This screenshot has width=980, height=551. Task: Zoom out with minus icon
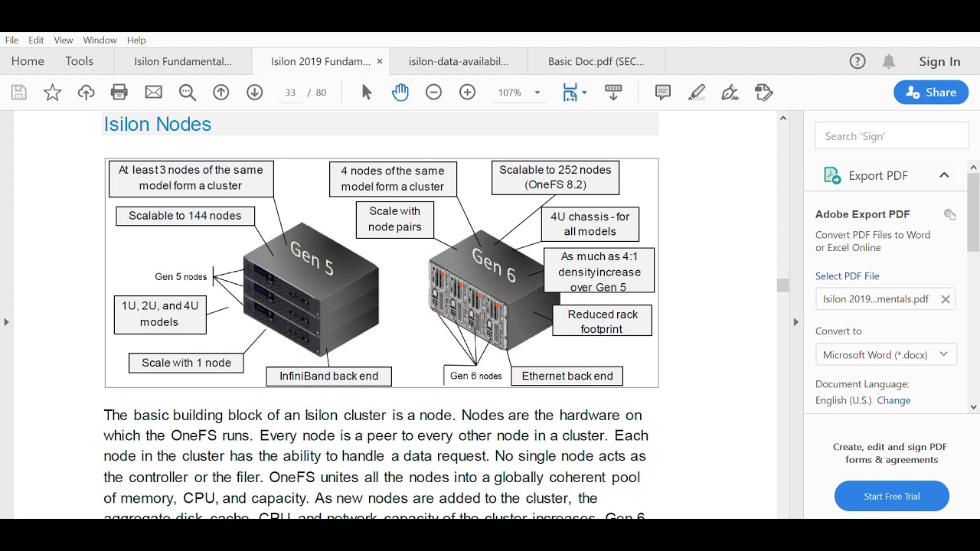point(434,93)
